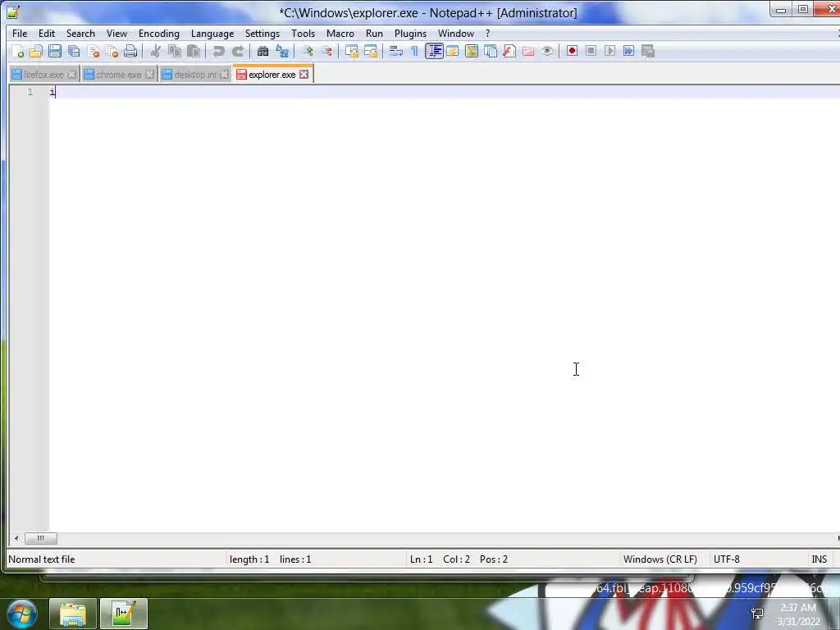This screenshot has width=840, height=630.
Task: Open the Language menu
Action: point(212,33)
